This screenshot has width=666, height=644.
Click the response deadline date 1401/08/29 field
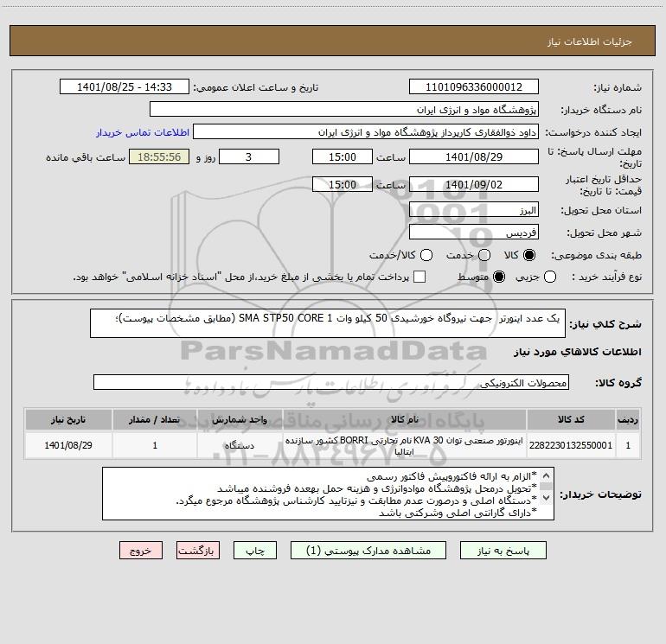[474, 156]
